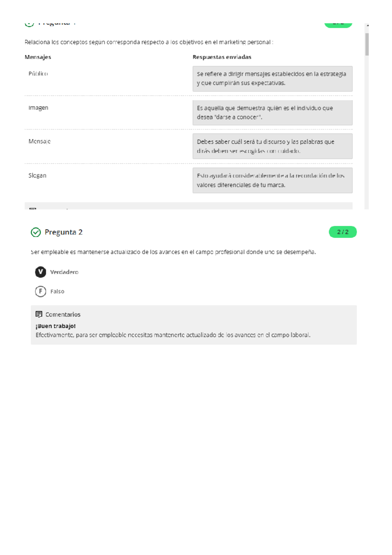Click the Slogan concept row label
Image resolution: width=392 pixels, height=555 pixels.
tap(38, 176)
